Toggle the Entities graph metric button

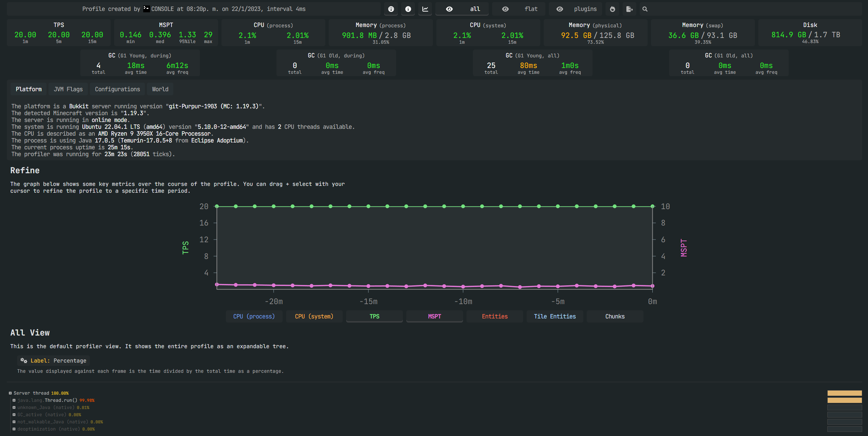pos(494,316)
